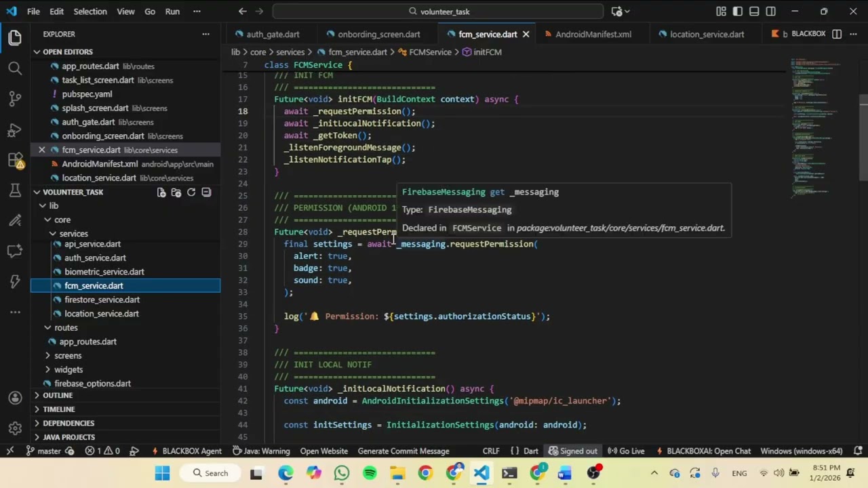This screenshot has height=488, width=868.
Task: Open File Explorer from the taskbar
Action: click(x=397, y=473)
